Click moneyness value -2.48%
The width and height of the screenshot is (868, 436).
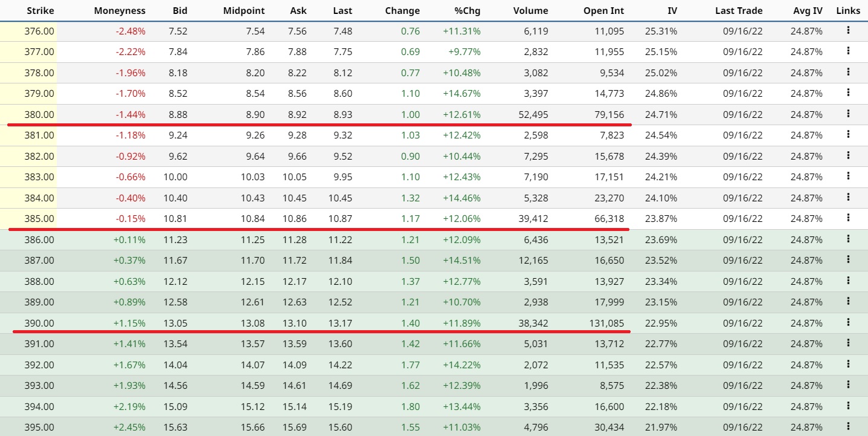pyautogui.click(x=130, y=31)
